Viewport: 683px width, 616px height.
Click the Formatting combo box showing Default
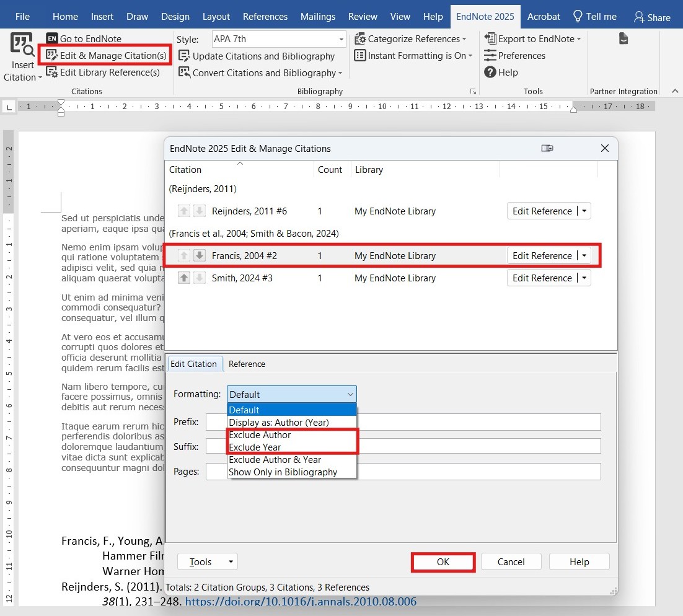291,394
